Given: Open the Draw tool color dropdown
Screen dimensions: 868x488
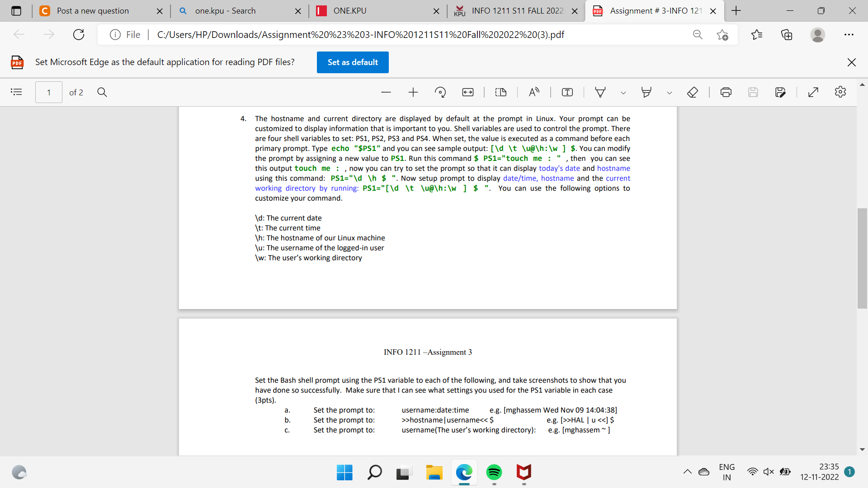Looking at the screenshot, I should (x=623, y=93).
